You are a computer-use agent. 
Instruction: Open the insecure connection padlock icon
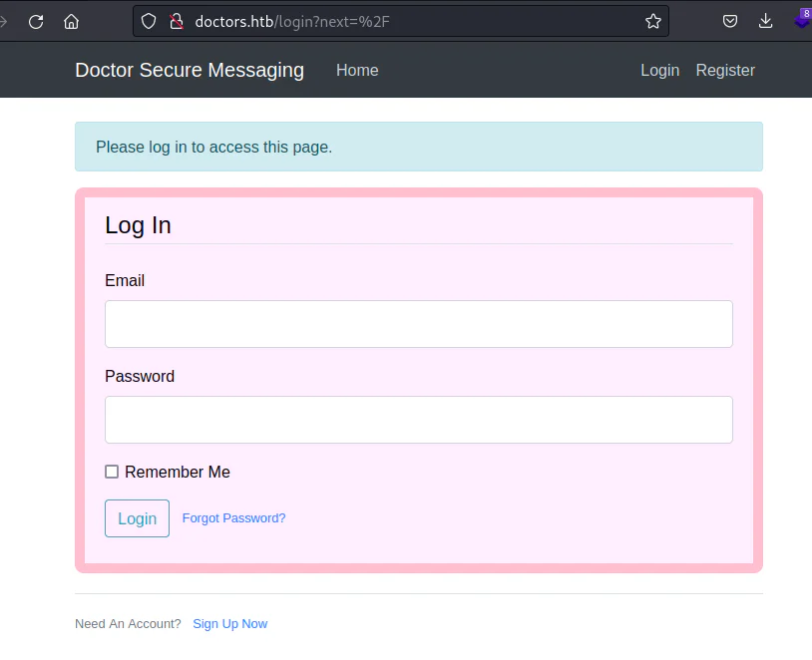[177, 21]
